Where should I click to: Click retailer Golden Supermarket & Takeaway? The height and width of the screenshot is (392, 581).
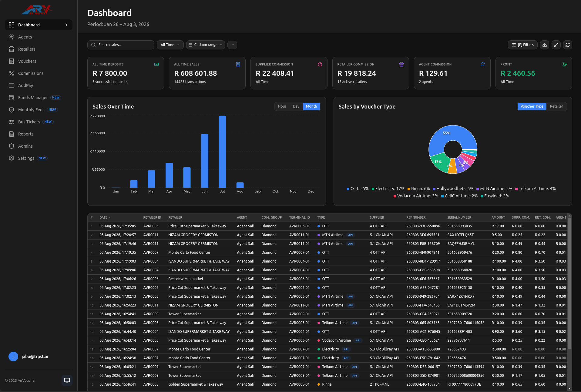coord(196,384)
